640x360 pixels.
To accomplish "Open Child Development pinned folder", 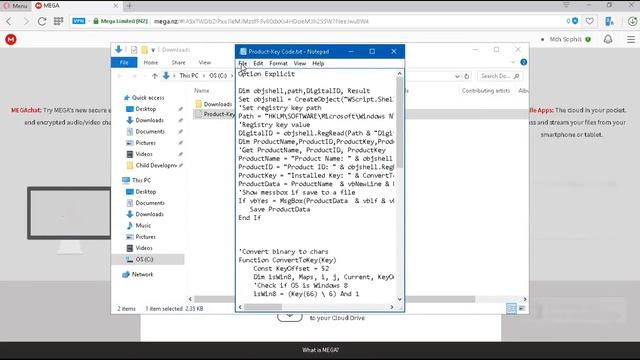I will [x=155, y=165].
